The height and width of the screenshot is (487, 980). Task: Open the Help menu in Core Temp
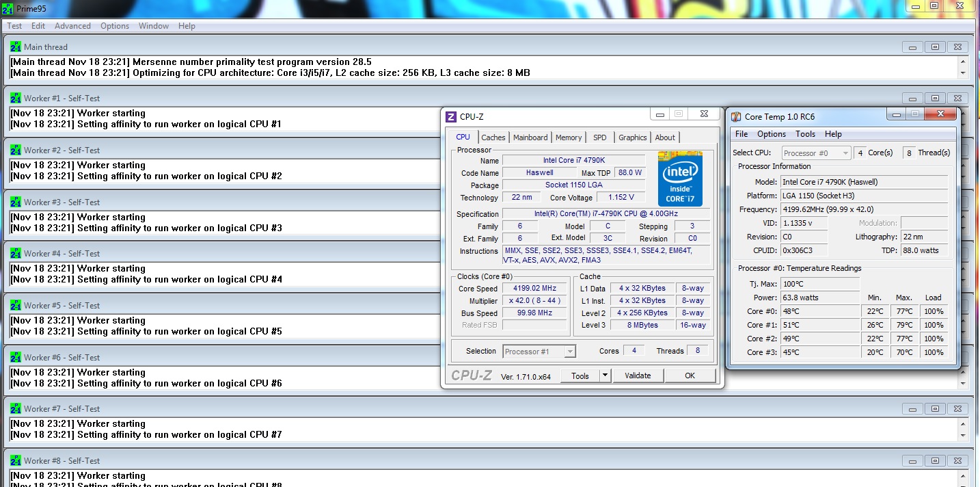833,134
